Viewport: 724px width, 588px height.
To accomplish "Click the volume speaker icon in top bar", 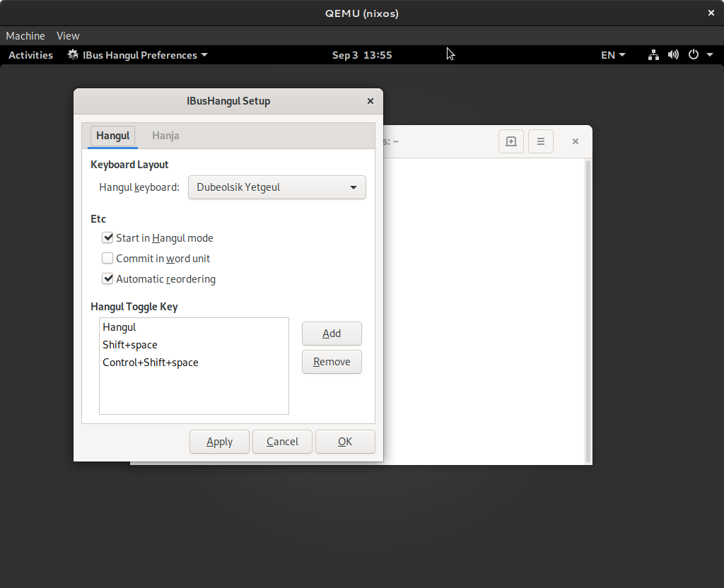I will pos(673,55).
